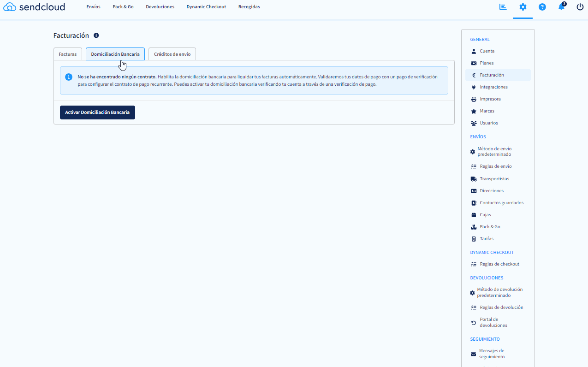Image resolution: width=588 pixels, height=367 pixels.
Task: Open notifications bell icon
Action: pyautogui.click(x=561, y=6)
